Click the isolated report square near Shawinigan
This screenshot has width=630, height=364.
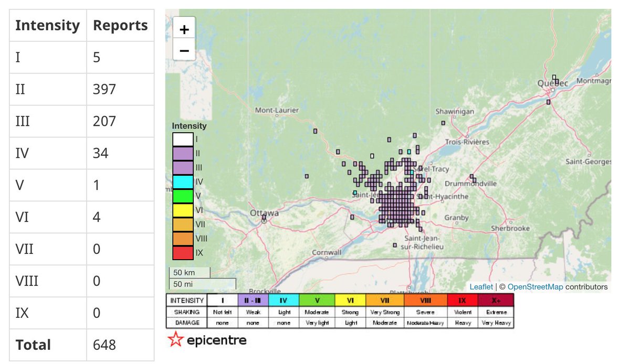pyautogui.click(x=444, y=122)
